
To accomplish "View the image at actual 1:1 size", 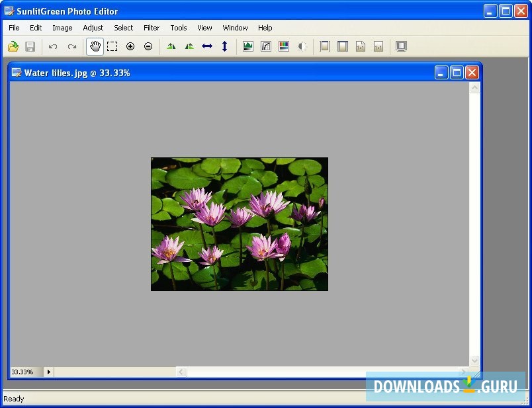I will 359,46.
